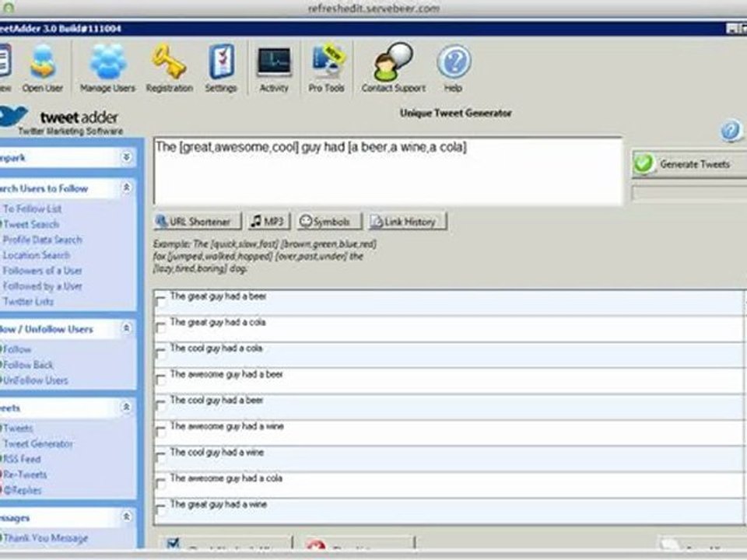
Task: Open @Replies in sidebar
Action: (x=23, y=490)
